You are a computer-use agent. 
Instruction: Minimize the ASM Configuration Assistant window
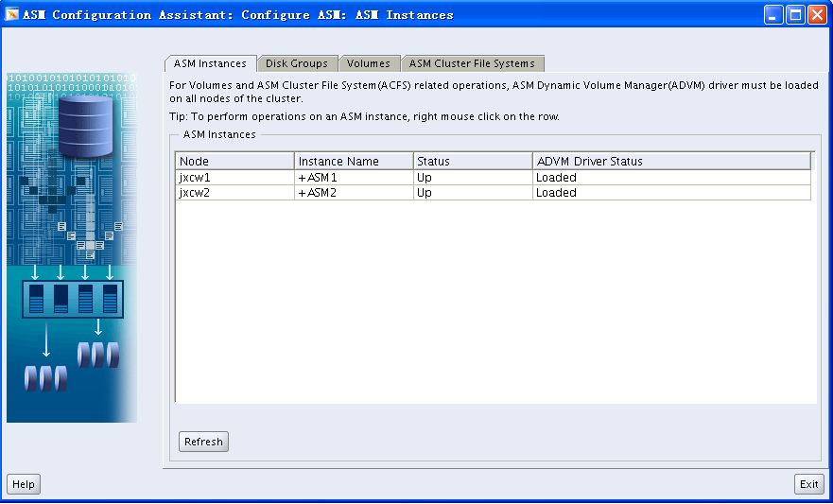point(773,15)
